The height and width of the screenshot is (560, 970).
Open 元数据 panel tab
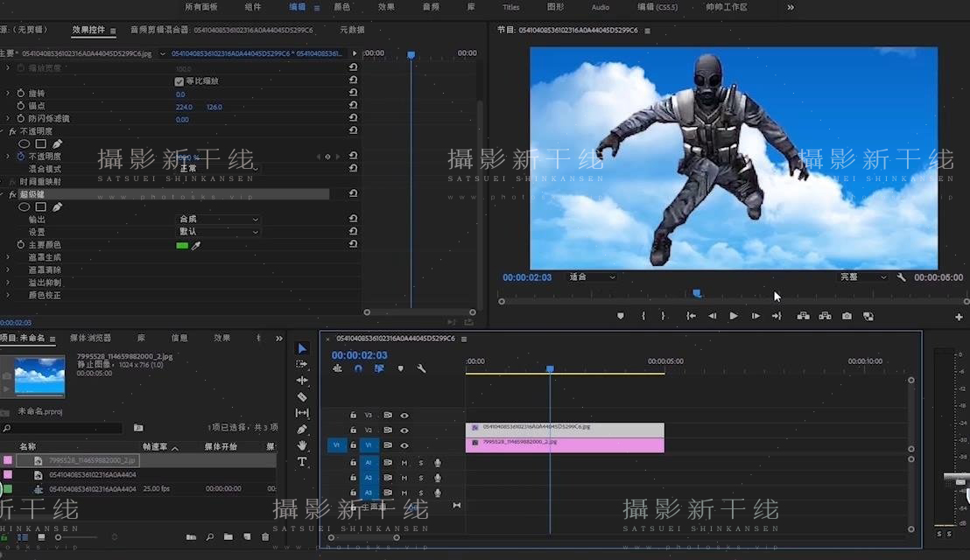352,30
